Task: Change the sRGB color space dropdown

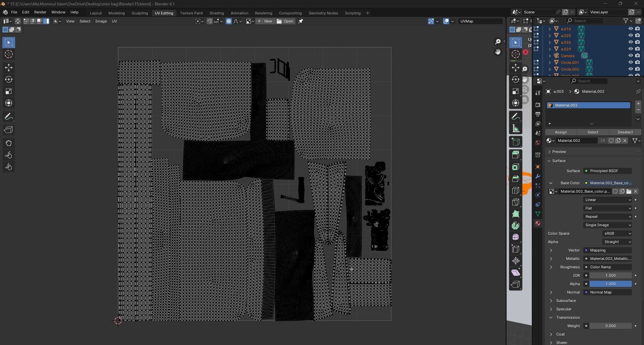Action: [617, 233]
